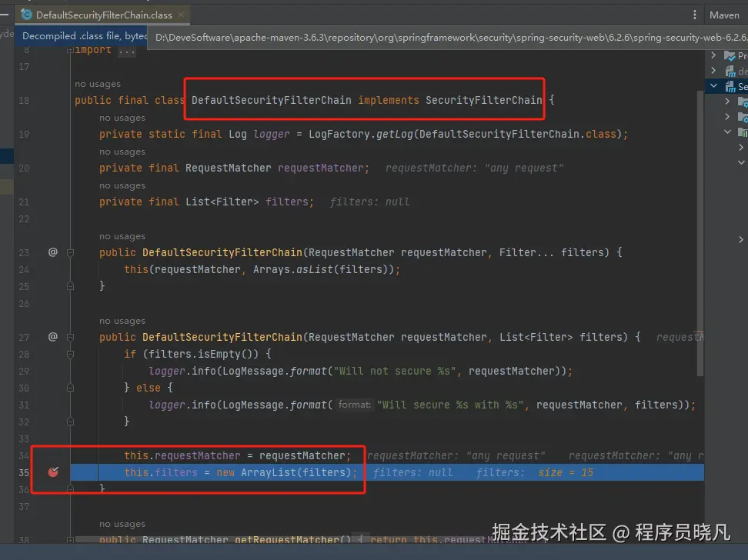
Task: Click line number 18 in the gutter
Action: (24, 100)
